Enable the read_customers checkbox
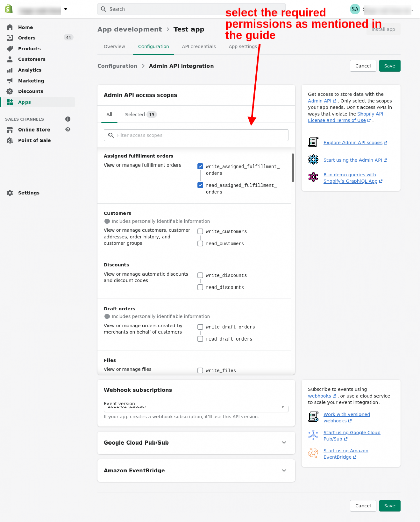Screen dimensions: 420x522 pos(200,244)
